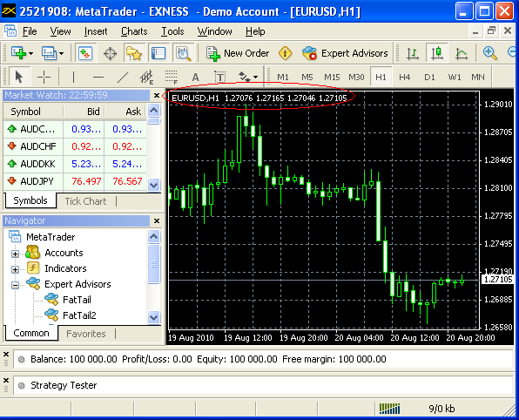Click the New Order button

click(x=238, y=53)
